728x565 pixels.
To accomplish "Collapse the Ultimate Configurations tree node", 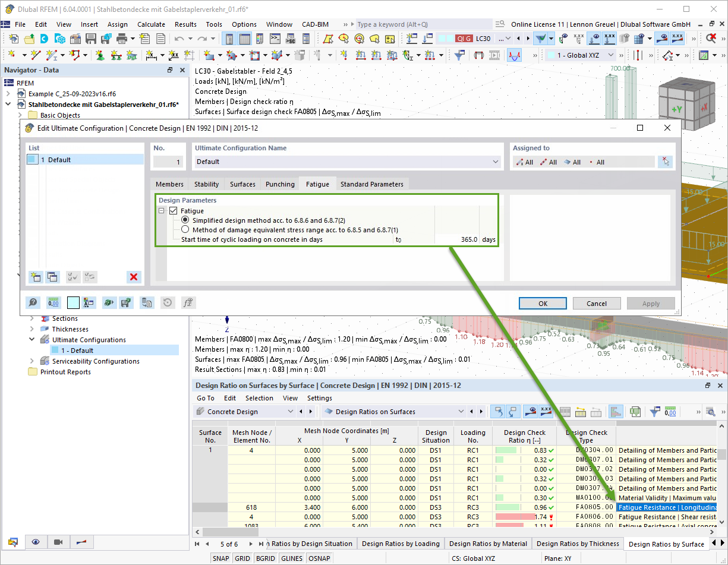I will pyautogui.click(x=32, y=340).
